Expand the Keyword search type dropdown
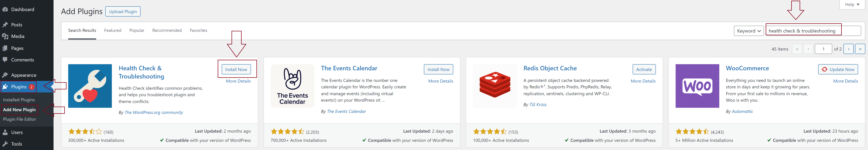868x150 pixels. (x=748, y=31)
